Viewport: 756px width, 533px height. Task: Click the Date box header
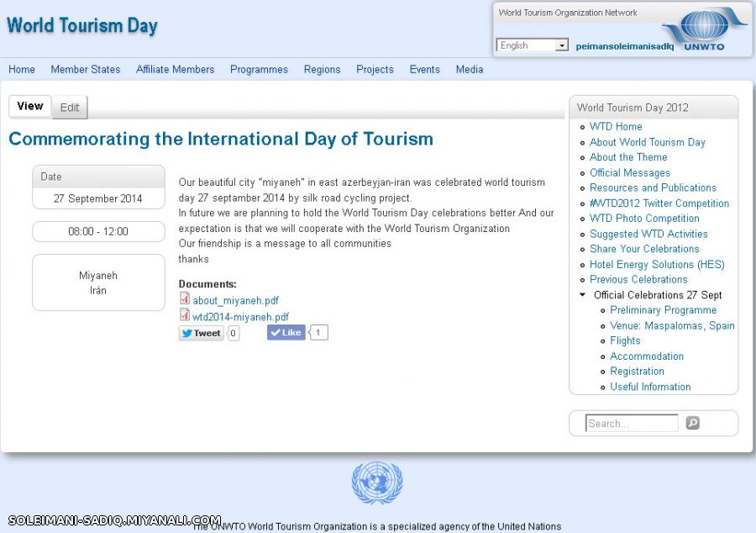[98, 177]
